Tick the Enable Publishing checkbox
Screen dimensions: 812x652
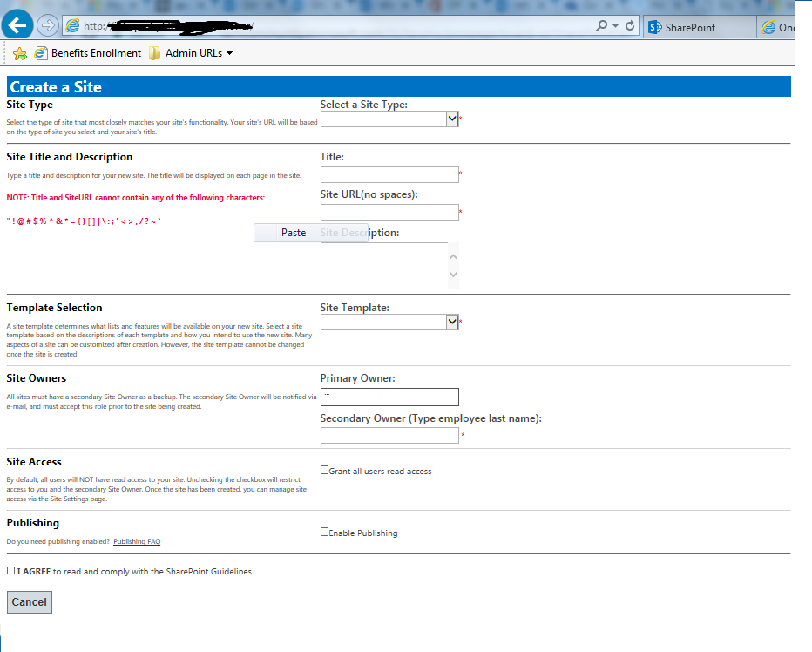pos(324,532)
